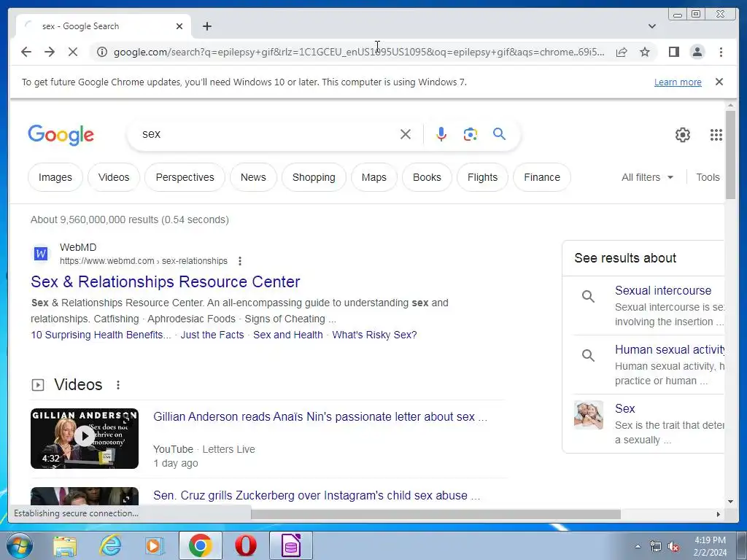This screenshot has height=560, width=747.
Task: Open Google quick settings gear
Action: pos(682,135)
